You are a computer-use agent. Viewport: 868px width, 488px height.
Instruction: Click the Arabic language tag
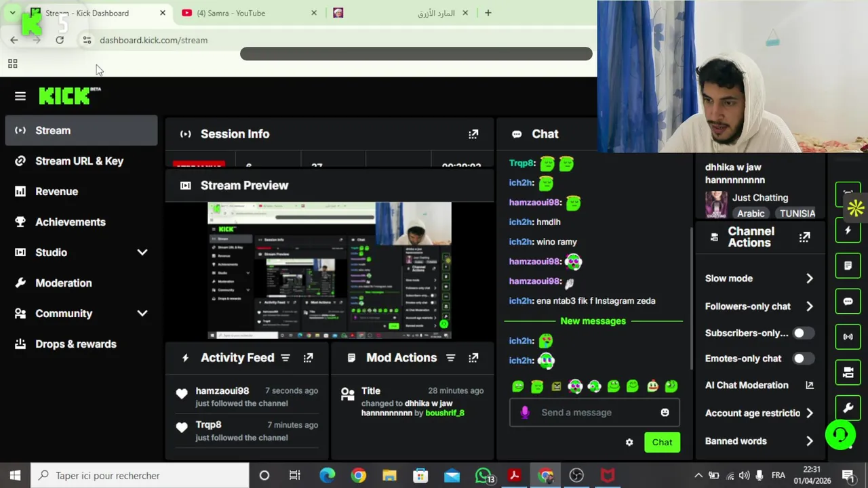point(751,213)
